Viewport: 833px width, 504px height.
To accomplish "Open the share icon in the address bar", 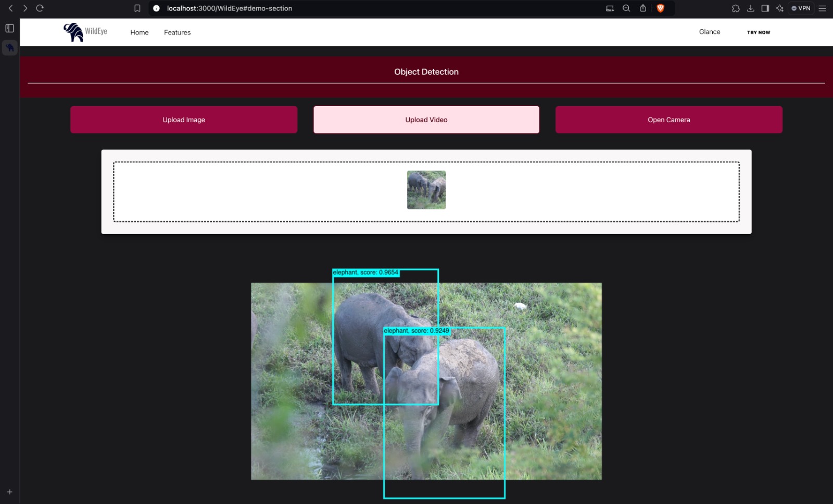I will (643, 8).
